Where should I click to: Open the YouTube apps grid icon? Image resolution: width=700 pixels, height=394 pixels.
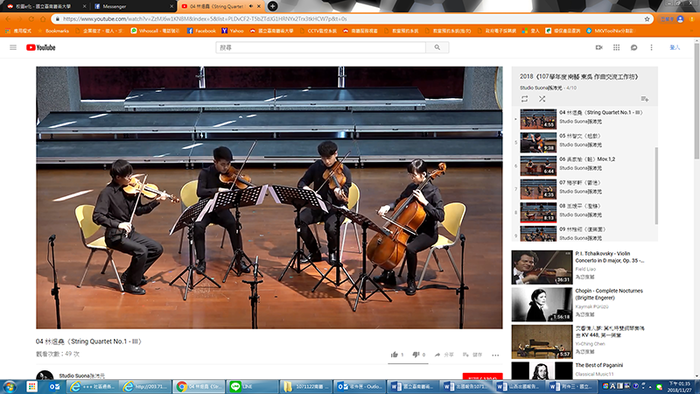tap(617, 47)
